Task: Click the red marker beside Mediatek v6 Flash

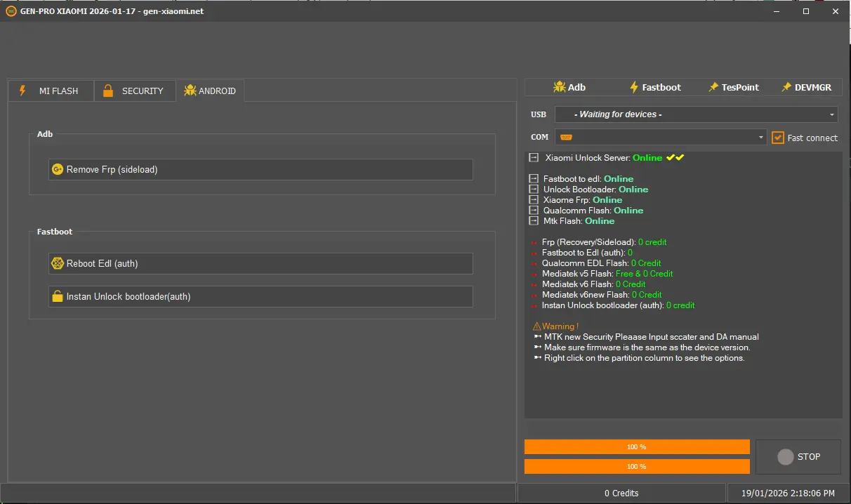Action: coord(534,285)
